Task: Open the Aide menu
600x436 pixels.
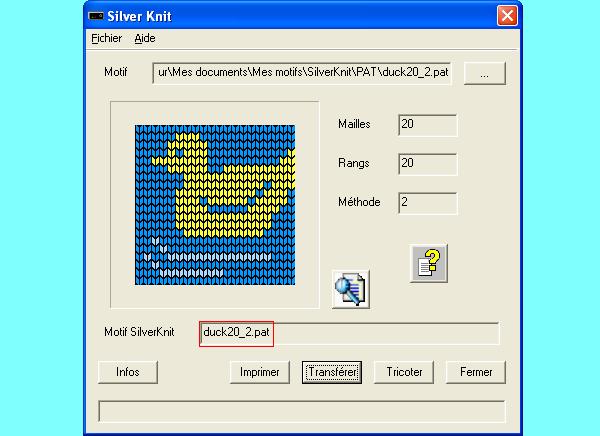Action: tap(145, 38)
